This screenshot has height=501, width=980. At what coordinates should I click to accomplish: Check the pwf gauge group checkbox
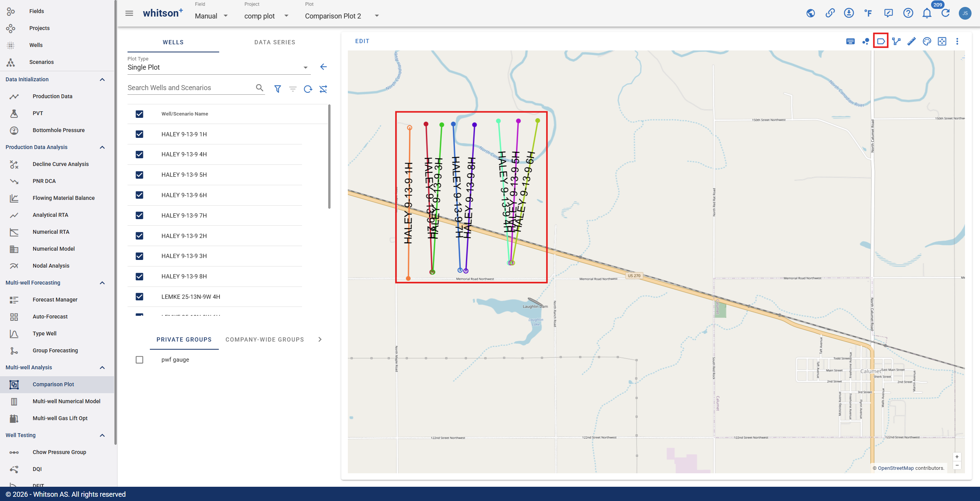click(x=139, y=360)
